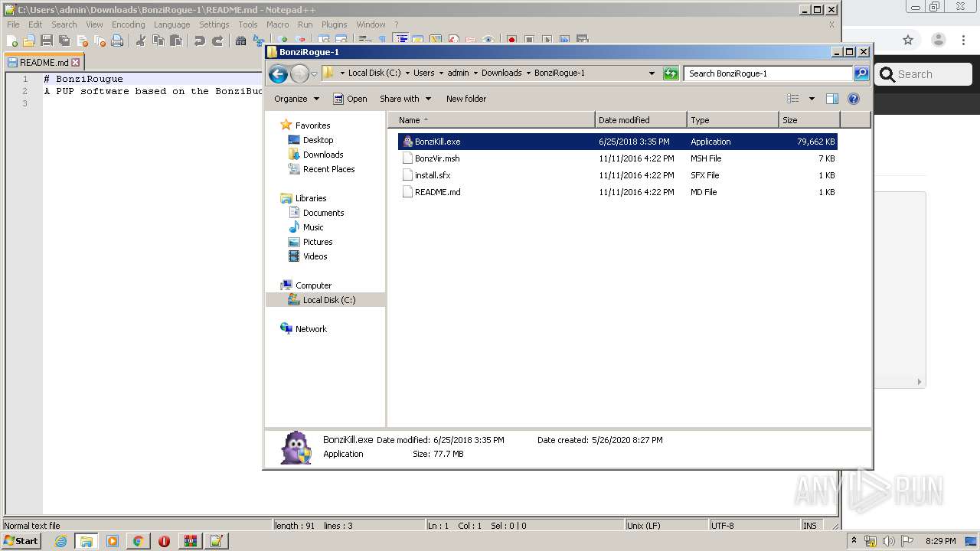
Task: Click the Explorer Back navigation button
Action: [x=279, y=73]
